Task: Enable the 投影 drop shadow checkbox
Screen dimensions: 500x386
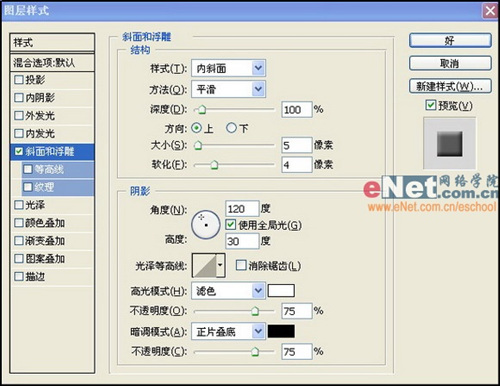Action: point(19,80)
